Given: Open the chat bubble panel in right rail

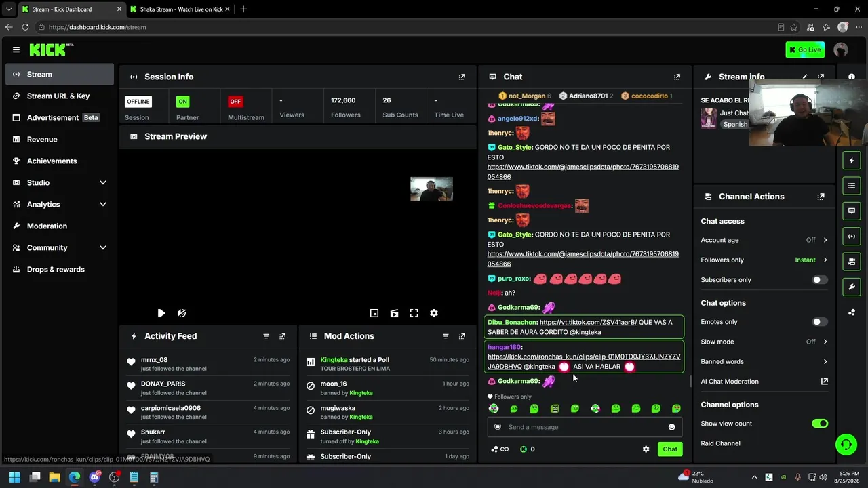Looking at the screenshot, I should 852,211.
